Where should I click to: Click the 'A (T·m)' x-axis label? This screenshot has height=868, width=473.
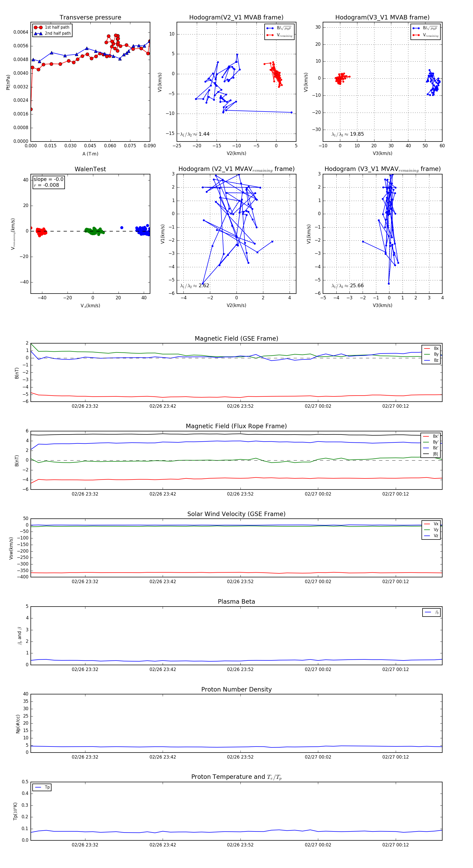coord(90,154)
